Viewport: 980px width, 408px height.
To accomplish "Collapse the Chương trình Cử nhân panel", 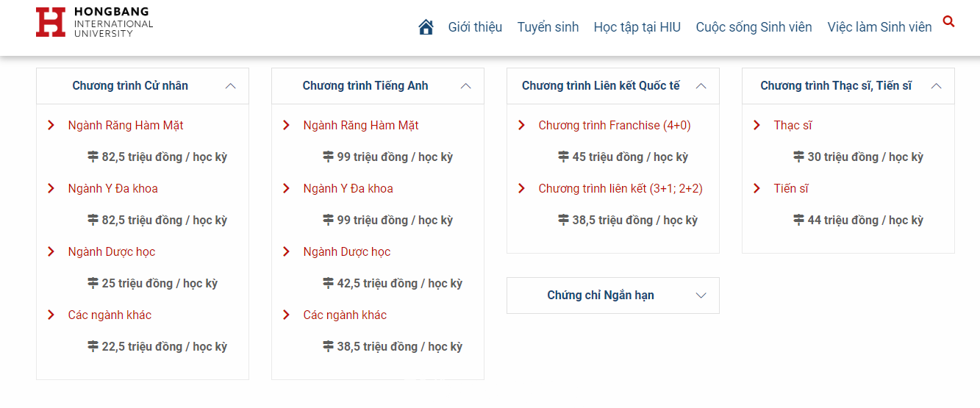I will [231, 86].
